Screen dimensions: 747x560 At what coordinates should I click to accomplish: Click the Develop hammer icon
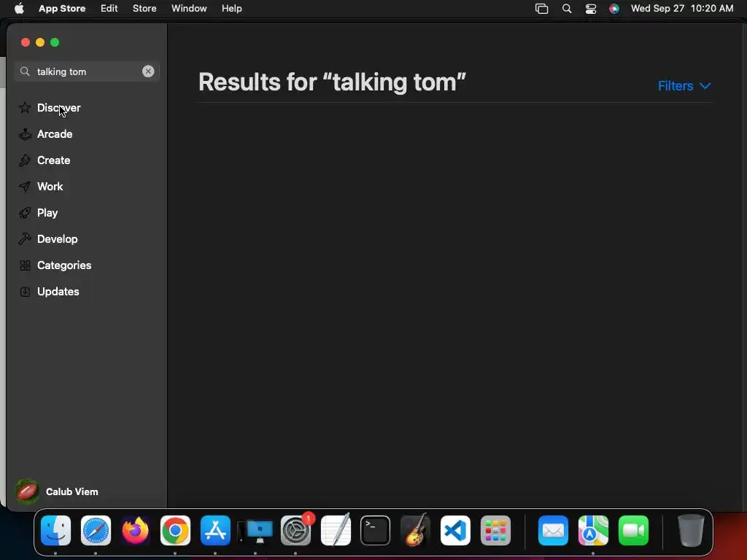pyautogui.click(x=25, y=239)
